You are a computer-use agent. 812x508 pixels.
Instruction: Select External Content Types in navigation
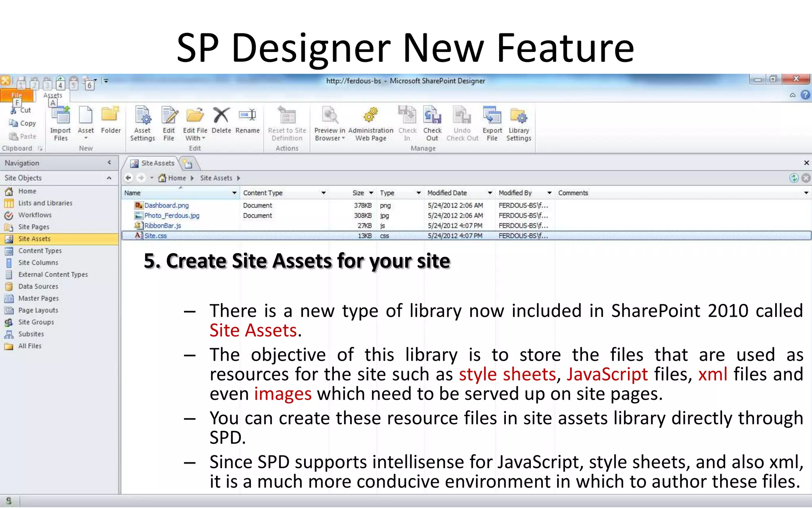tap(53, 275)
